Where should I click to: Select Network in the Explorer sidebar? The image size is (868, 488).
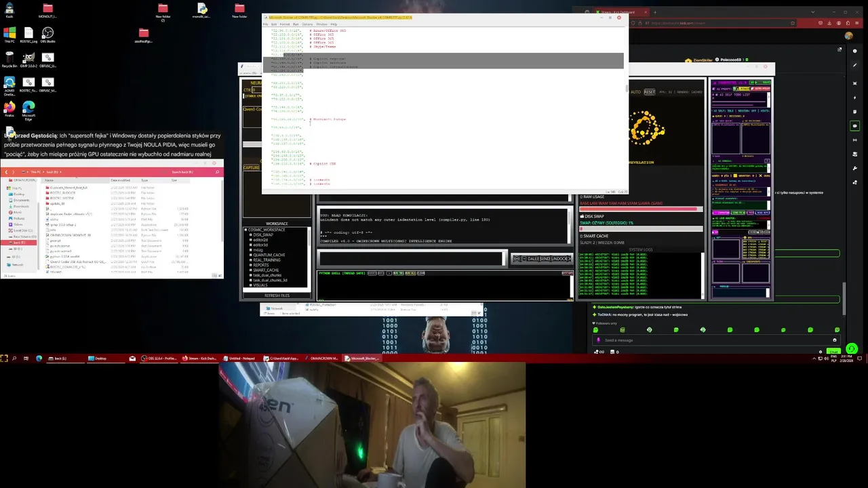pyautogui.click(x=16, y=264)
